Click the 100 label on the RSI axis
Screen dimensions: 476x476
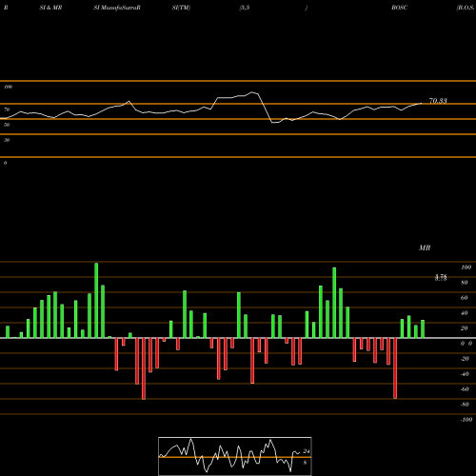click(8, 87)
